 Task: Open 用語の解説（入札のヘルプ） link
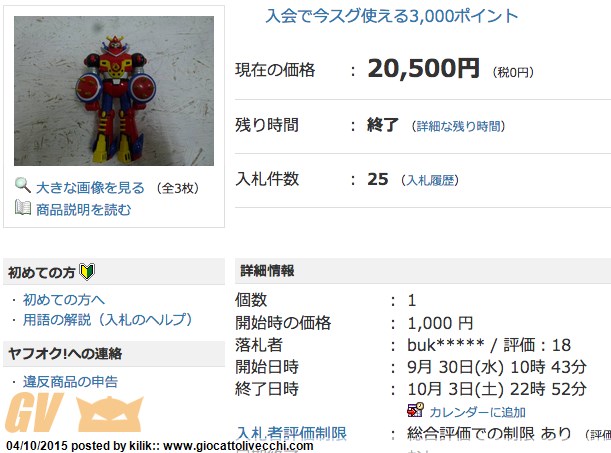pyautogui.click(x=108, y=320)
